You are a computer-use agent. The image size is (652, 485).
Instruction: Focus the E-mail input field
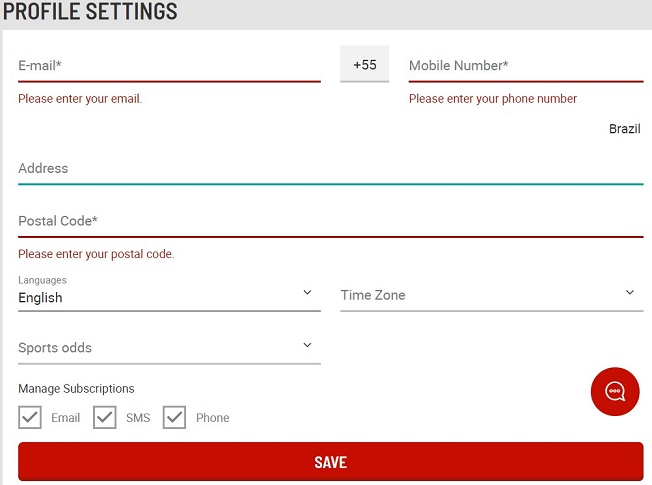coord(169,65)
